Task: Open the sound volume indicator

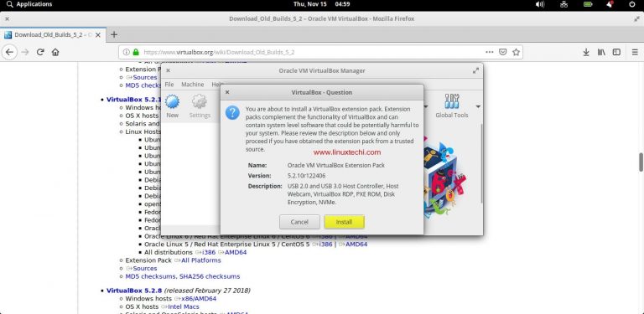Action: coord(540,4)
